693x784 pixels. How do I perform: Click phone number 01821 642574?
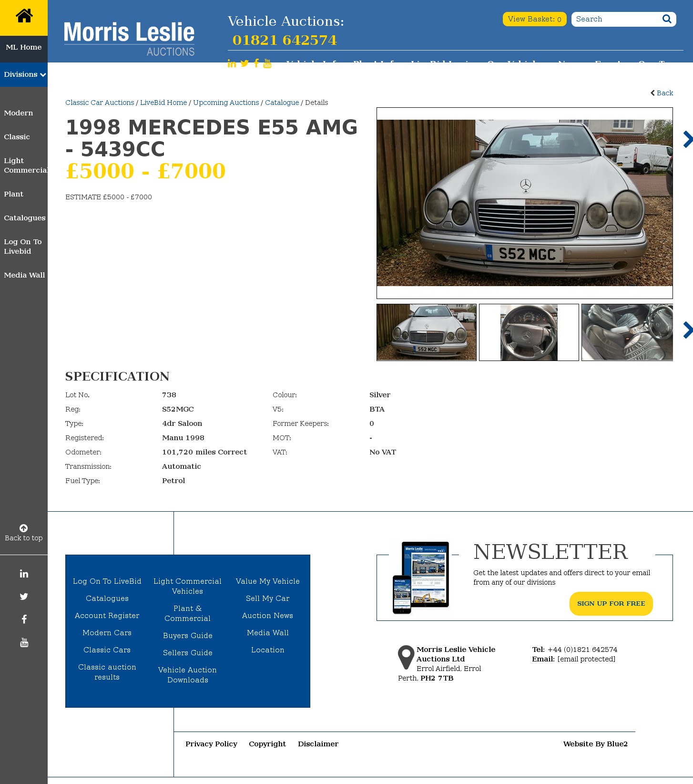[285, 40]
